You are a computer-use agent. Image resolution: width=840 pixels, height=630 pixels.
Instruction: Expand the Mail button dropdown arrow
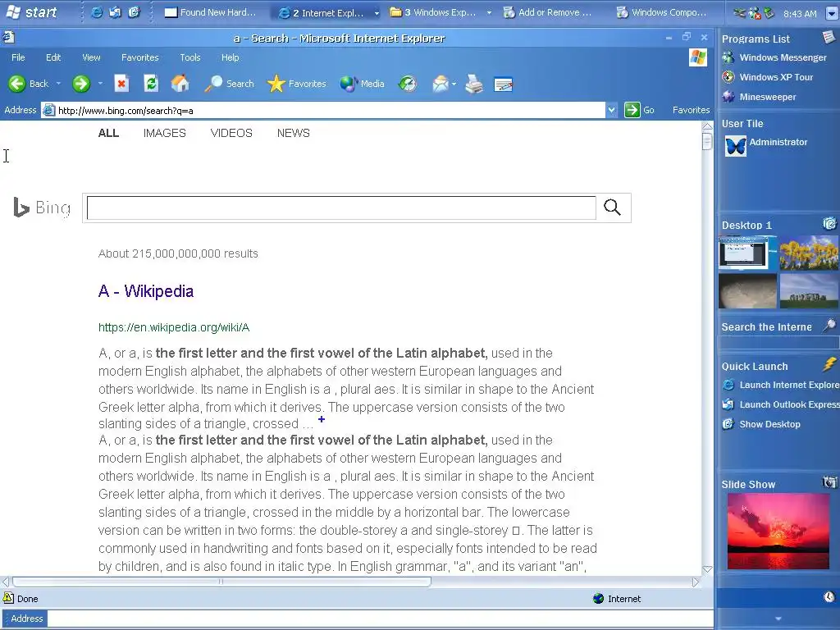(454, 84)
